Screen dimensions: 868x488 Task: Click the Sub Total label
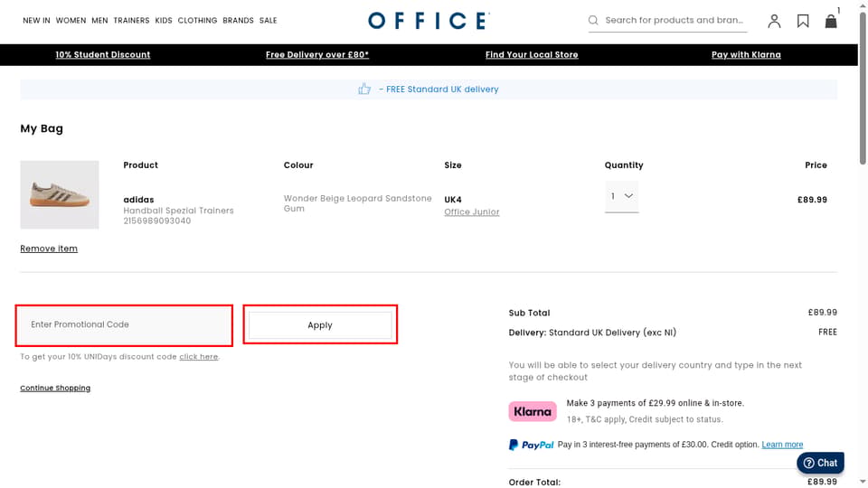(x=529, y=313)
